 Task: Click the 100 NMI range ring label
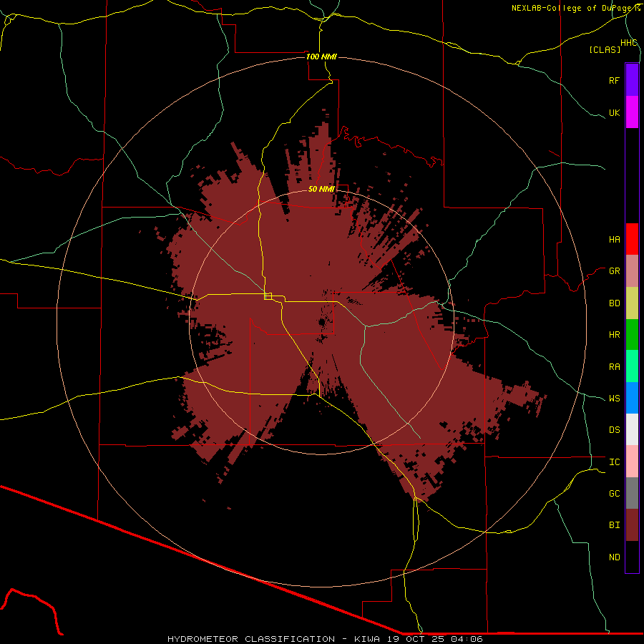click(x=321, y=57)
